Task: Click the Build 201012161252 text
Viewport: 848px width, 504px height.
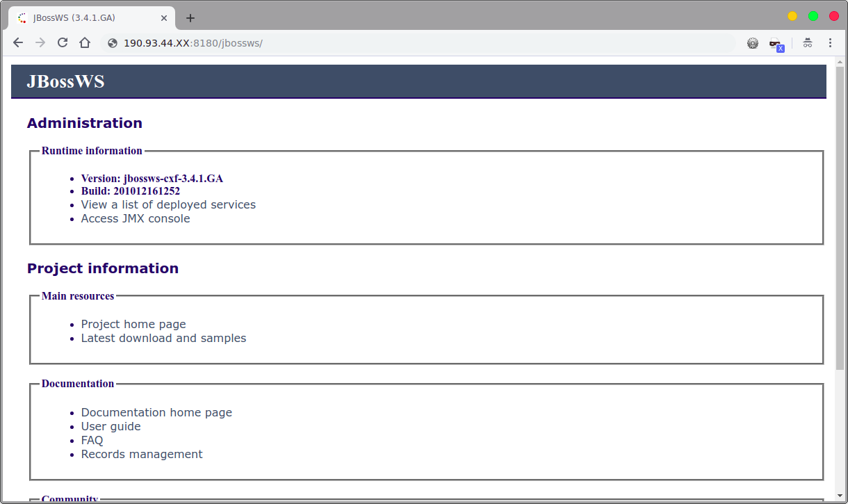Action: pos(131,191)
